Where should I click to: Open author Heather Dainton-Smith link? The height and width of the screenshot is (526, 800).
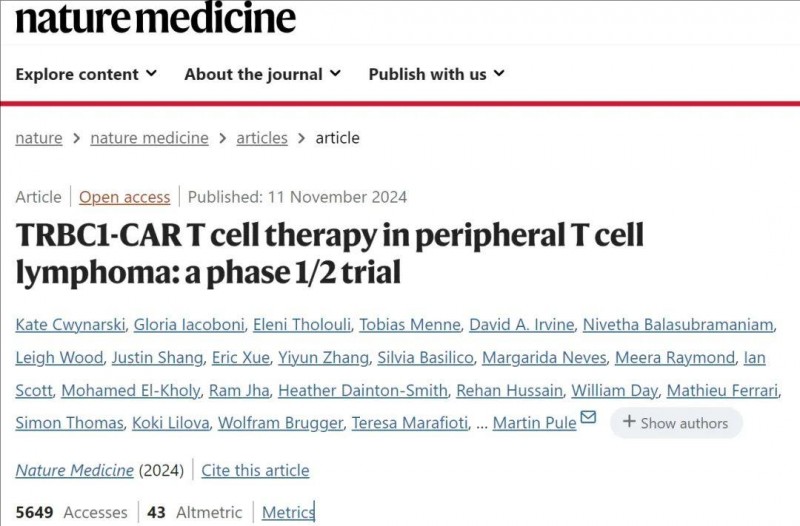[x=363, y=390]
